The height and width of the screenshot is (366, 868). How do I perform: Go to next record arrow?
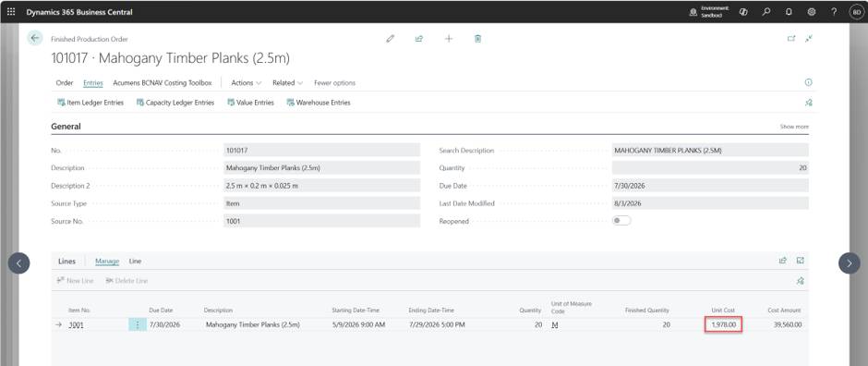coord(850,263)
